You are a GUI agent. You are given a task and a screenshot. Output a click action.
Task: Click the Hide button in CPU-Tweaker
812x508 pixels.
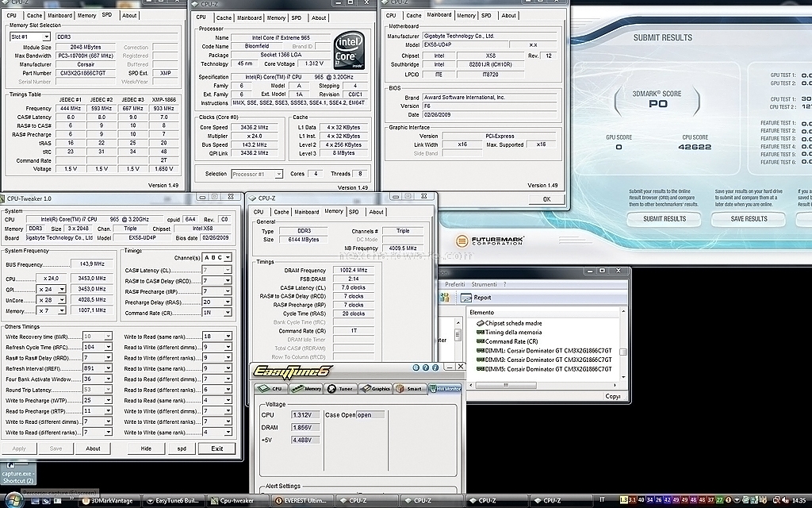pos(146,449)
